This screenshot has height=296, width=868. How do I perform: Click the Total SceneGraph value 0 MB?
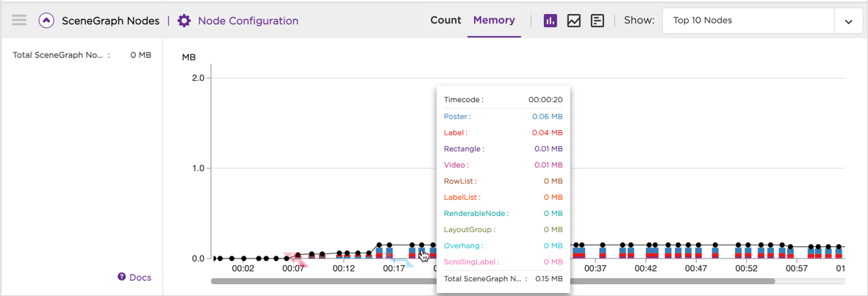(140, 55)
